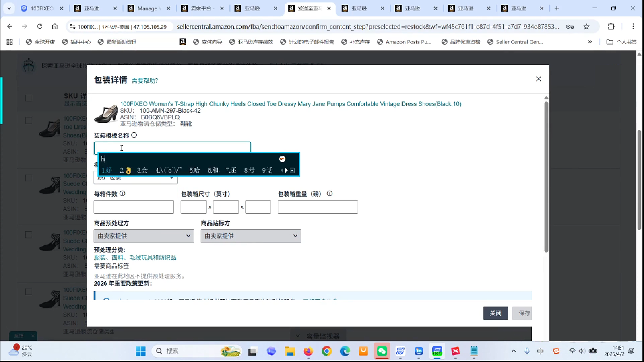Image resolution: width=644 pixels, height=362 pixels.
Task: Reload the Seller Central page
Action: [x=39, y=27]
